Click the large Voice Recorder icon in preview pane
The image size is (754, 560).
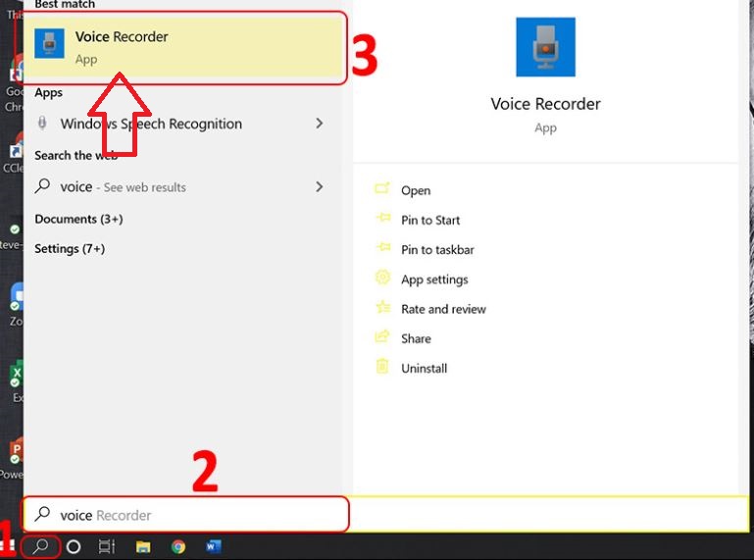pos(545,47)
